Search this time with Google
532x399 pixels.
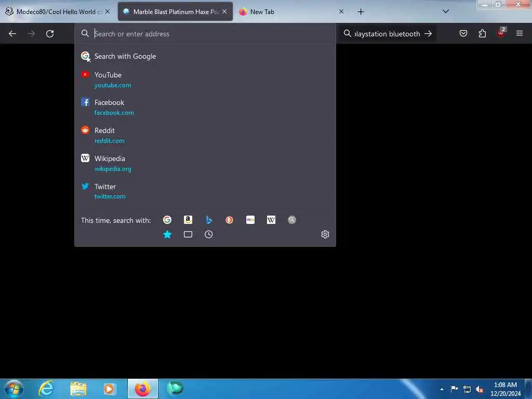pyautogui.click(x=167, y=220)
